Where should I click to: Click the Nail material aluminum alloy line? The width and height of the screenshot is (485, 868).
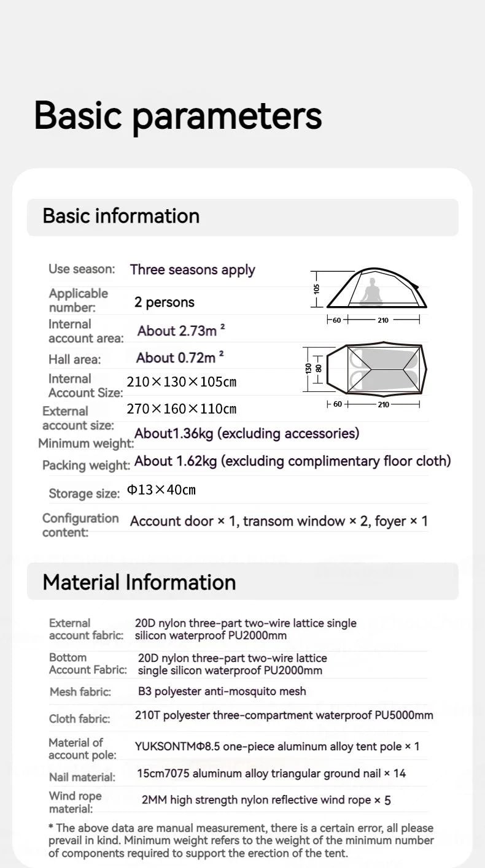271,774
